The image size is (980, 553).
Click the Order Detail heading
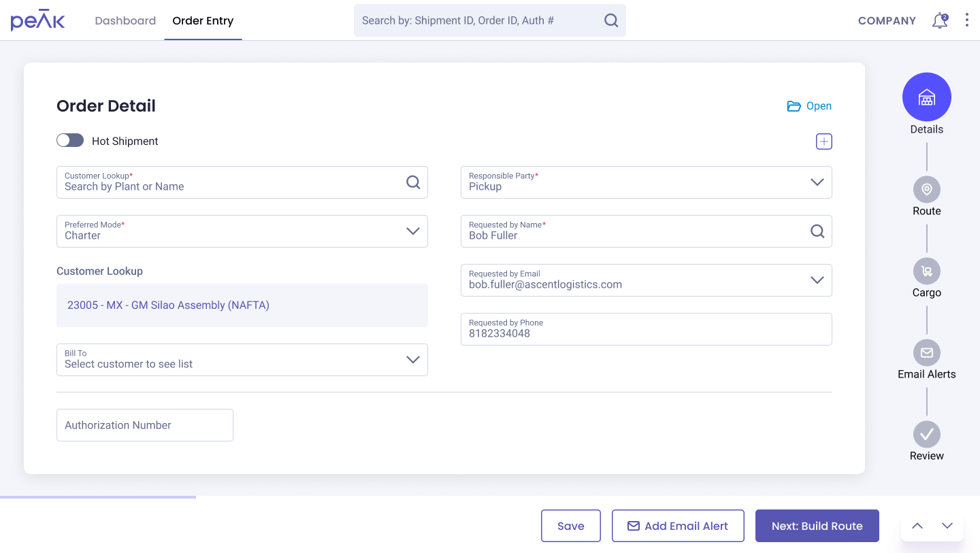click(x=106, y=106)
